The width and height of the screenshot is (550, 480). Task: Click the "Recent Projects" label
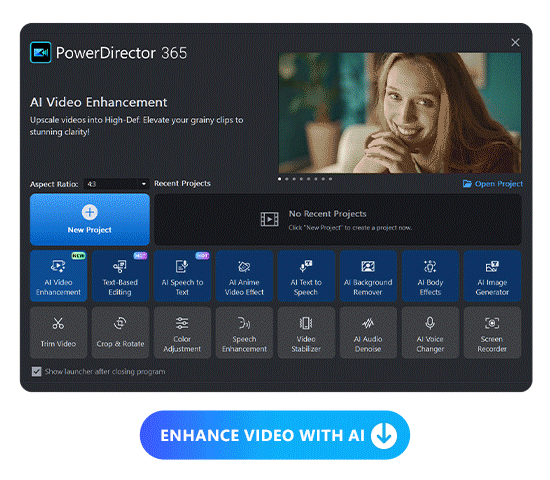tap(182, 184)
